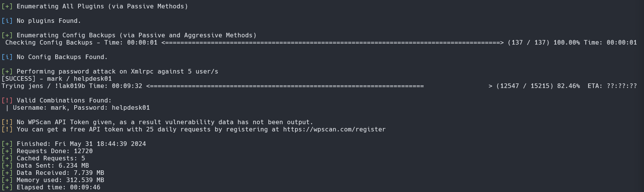Screen dimensions: 644x192
Task: Click the red [!] marker beside Valid Combinations
Action: coord(7,101)
